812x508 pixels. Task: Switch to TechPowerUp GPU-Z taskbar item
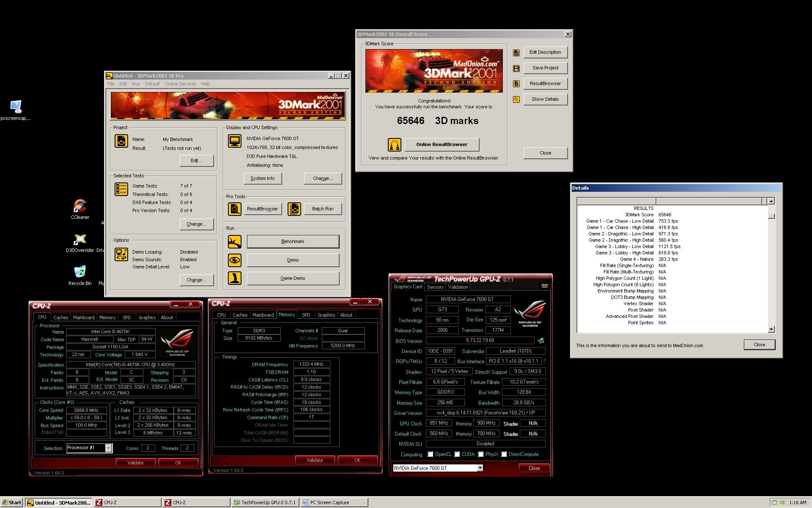coord(265,502)
